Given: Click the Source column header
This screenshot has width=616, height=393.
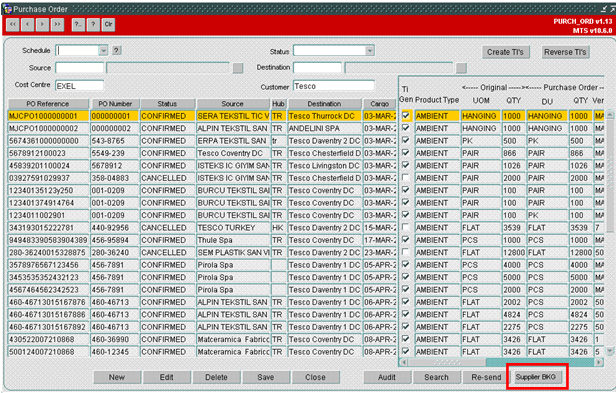Looking at the screenshot, I should tap(233, 104).
